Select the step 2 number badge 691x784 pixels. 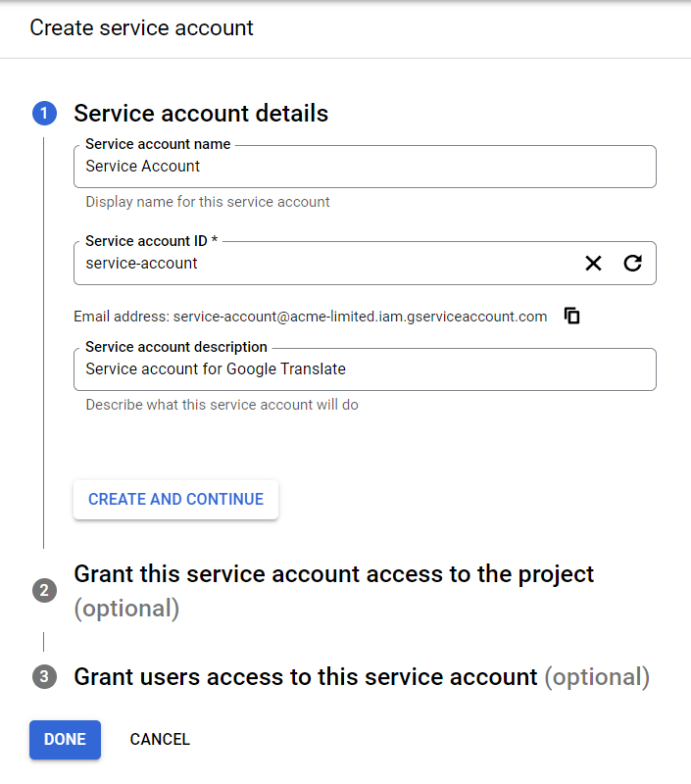pyautogui.click(x=44, y=591)
